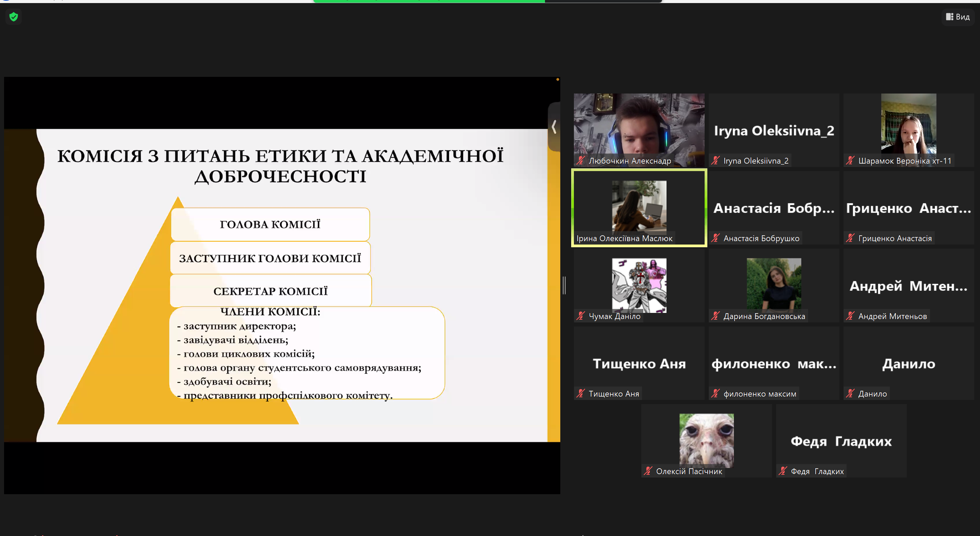Collapse gallery panel with left chevron arrow
Image resolution: width=980 pixels, height=536 pixels.
(554, 127)
